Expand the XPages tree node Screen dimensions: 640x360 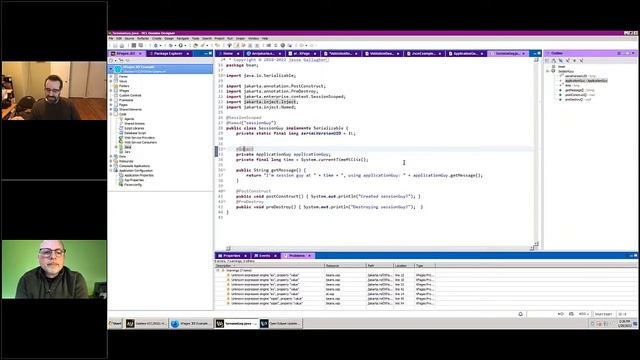[111, 91]
